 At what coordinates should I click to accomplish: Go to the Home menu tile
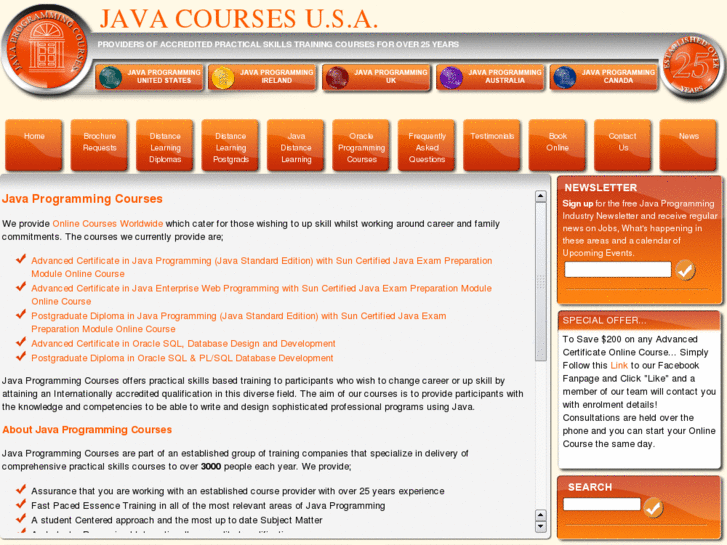click(34, 145)
